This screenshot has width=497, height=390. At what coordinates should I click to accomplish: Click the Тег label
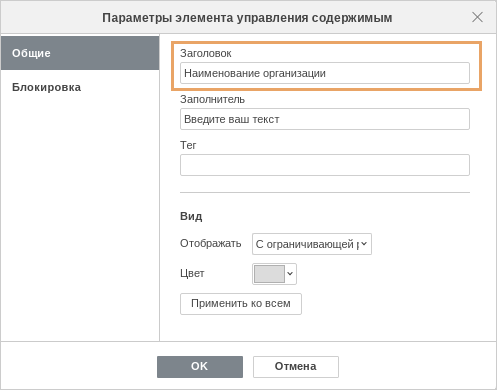(188, 145)
